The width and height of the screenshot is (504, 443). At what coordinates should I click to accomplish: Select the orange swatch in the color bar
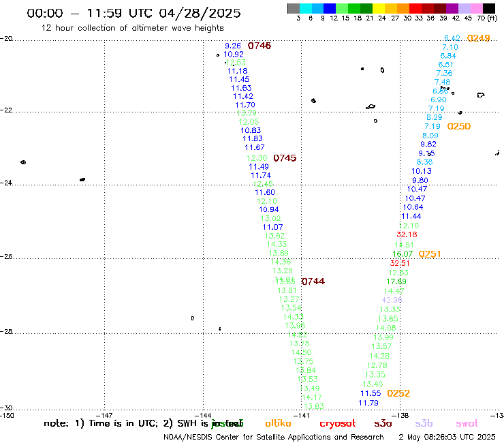coord(403,8)
